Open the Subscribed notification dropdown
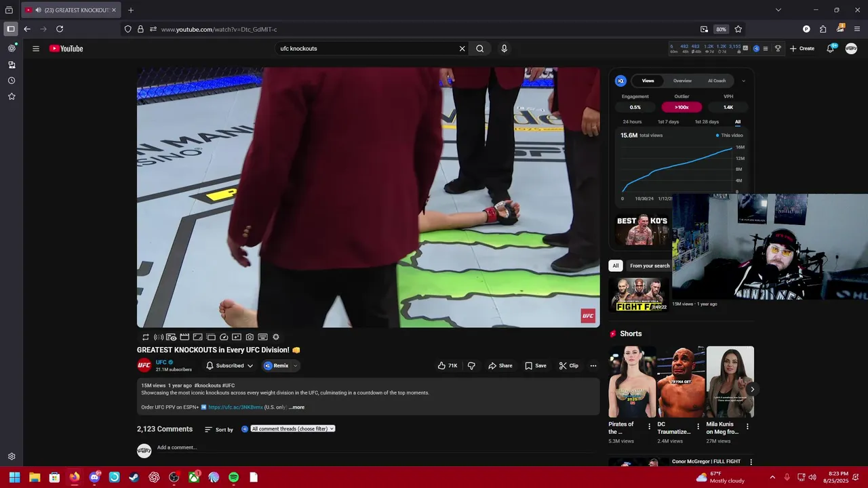 tap(230, 365)
